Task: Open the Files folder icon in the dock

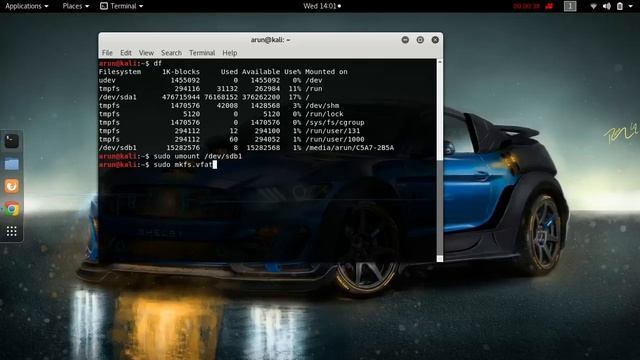Action: (x=11, y=164)
